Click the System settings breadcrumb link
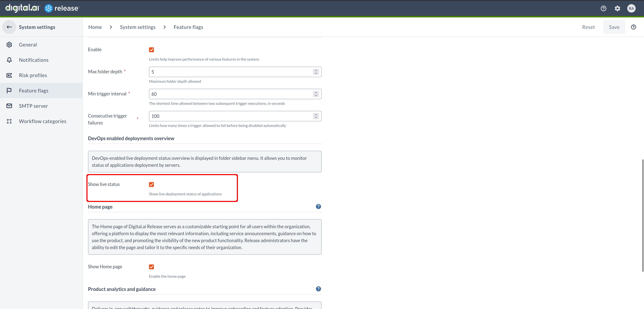This screenshot has height=309, width=644. (x=138, y=27)
